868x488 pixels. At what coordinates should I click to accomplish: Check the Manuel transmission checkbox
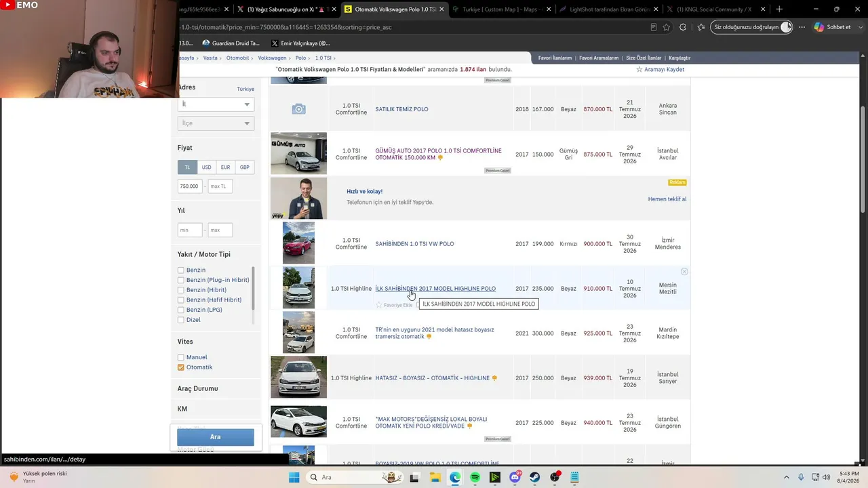tap(181, 357)
